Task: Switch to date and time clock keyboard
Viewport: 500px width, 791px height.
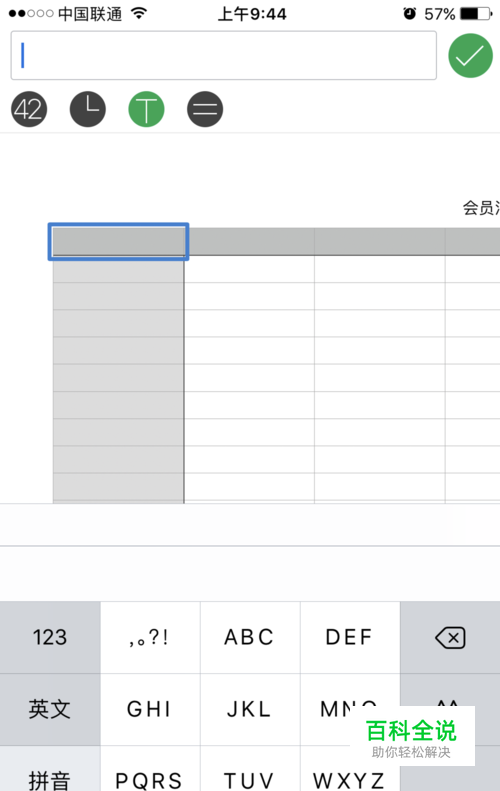Action: coord(88,109)
